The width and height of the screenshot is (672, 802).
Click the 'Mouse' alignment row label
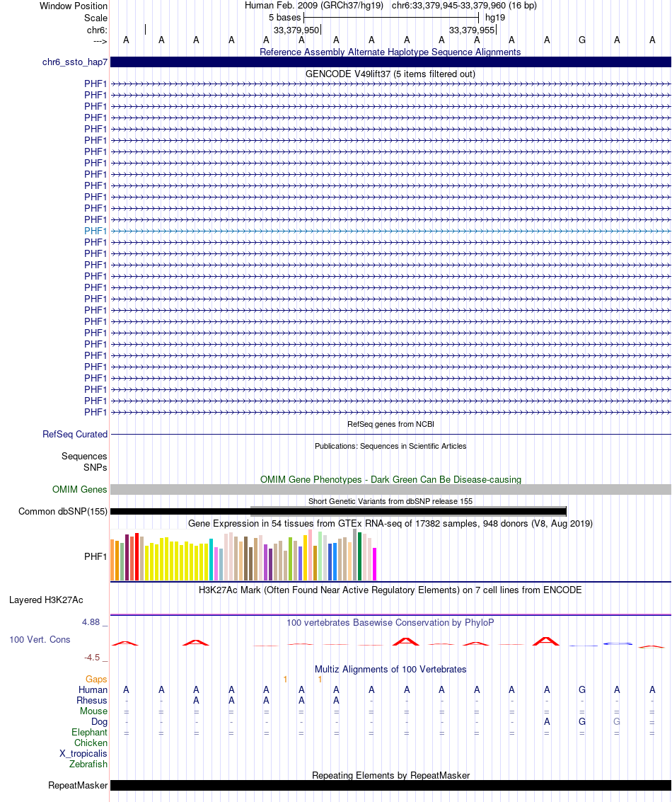tap(93, 711)
